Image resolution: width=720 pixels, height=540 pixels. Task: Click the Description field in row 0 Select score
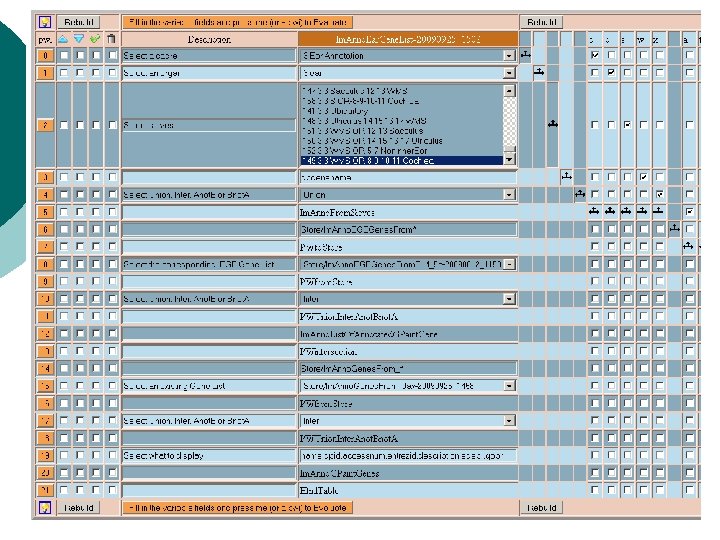coord(208,56)
